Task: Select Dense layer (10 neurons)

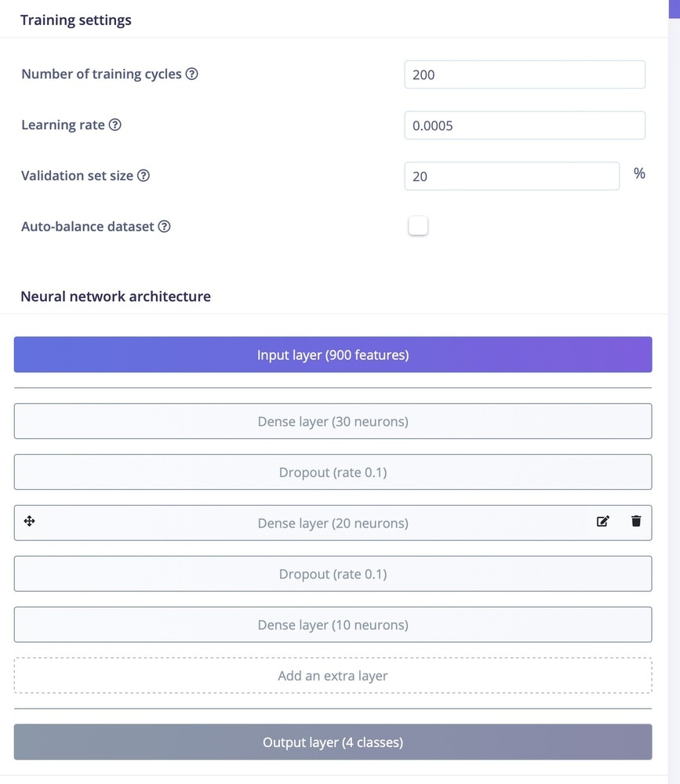Action: (x=333, y=625)
